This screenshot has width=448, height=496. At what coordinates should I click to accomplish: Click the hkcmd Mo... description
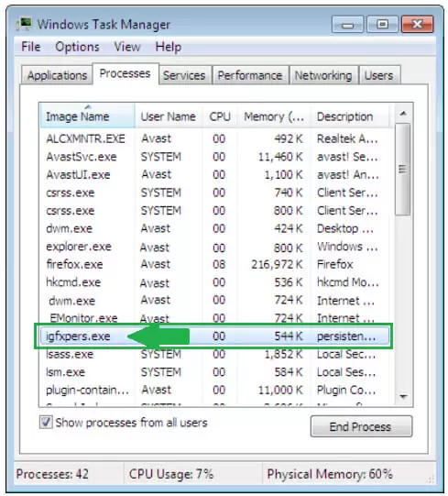pos(348,282)
